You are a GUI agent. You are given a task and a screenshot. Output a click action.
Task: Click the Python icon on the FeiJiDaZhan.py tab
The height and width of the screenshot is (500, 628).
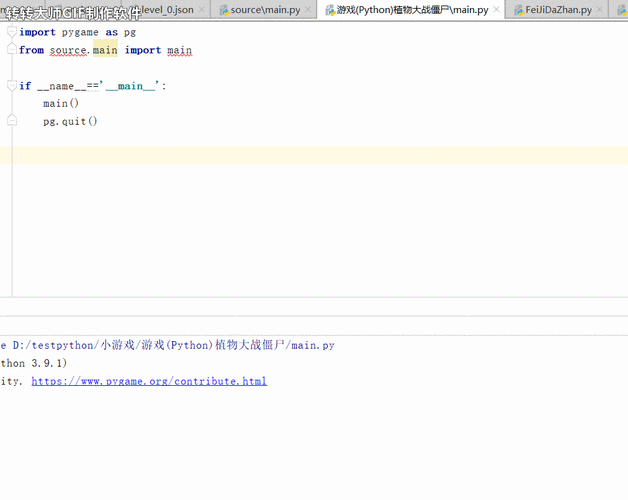point(519,10)
